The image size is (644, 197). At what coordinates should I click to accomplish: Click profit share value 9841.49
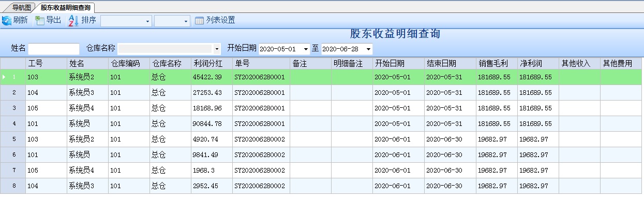205,154
